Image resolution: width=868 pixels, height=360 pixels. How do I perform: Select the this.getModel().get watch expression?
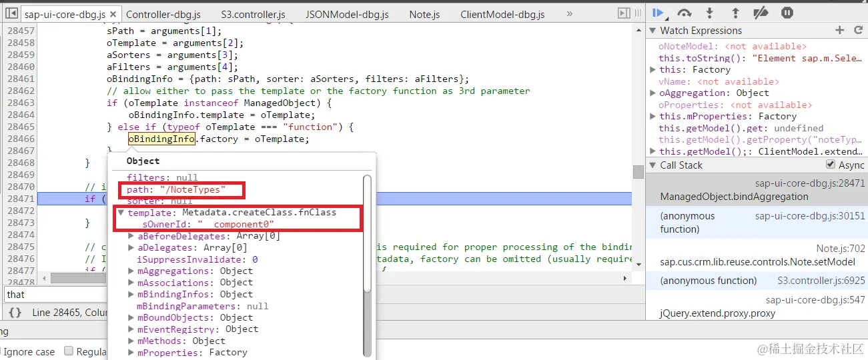coord(741,128)
